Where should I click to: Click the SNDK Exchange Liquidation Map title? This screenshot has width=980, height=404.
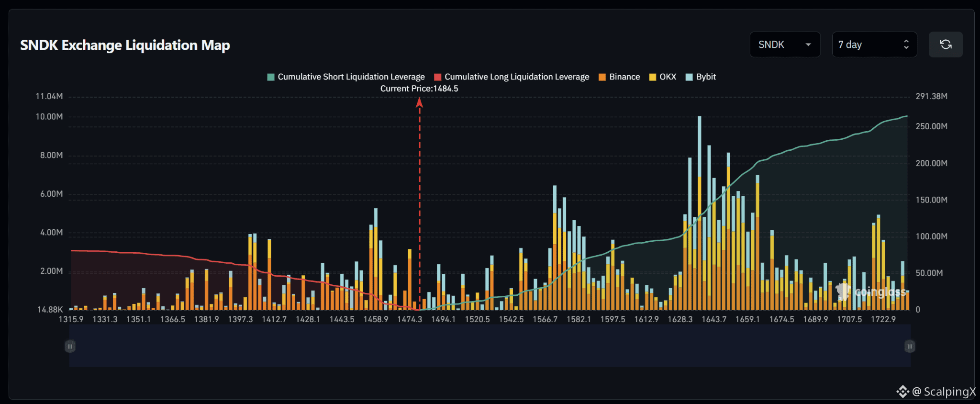[125, 45]
